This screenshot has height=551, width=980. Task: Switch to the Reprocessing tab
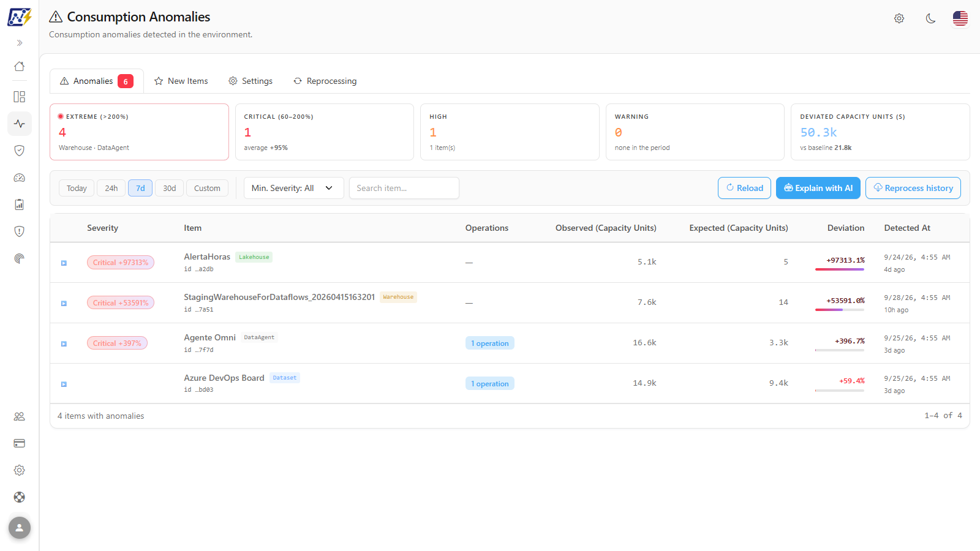tap(325, 81)
